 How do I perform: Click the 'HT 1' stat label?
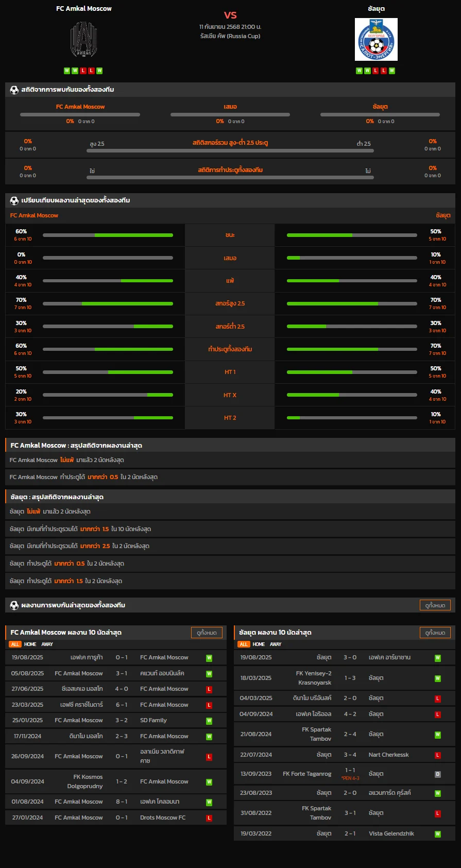click(230, 372)
